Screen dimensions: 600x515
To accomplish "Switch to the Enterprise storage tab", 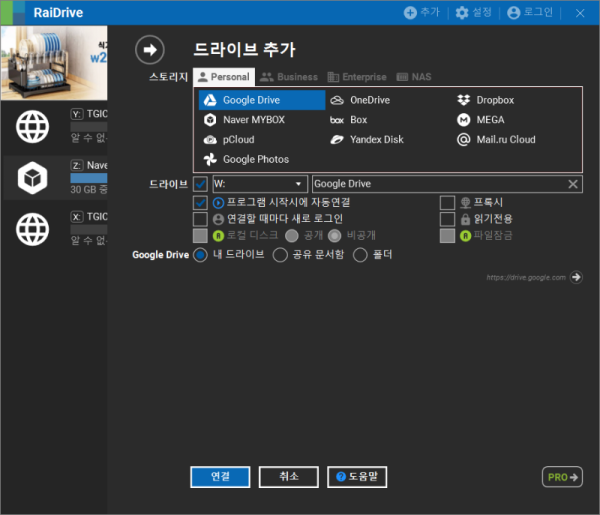I will [x=357, y=77].
